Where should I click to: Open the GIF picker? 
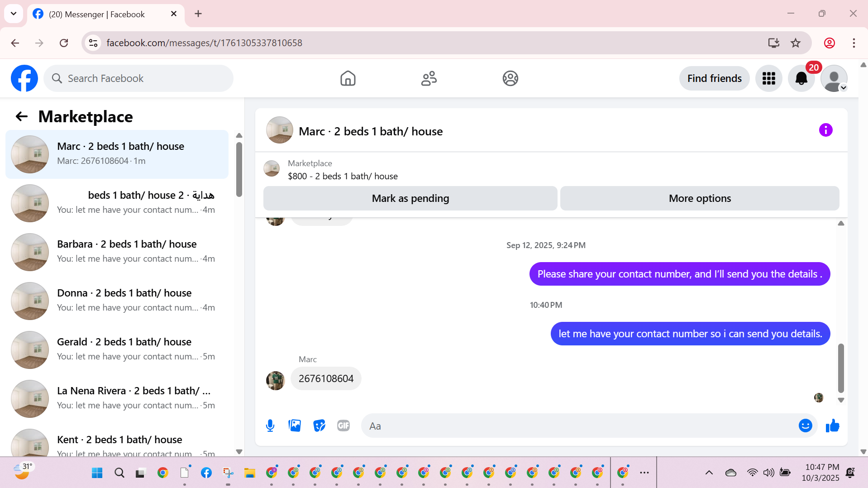[343, 426]
